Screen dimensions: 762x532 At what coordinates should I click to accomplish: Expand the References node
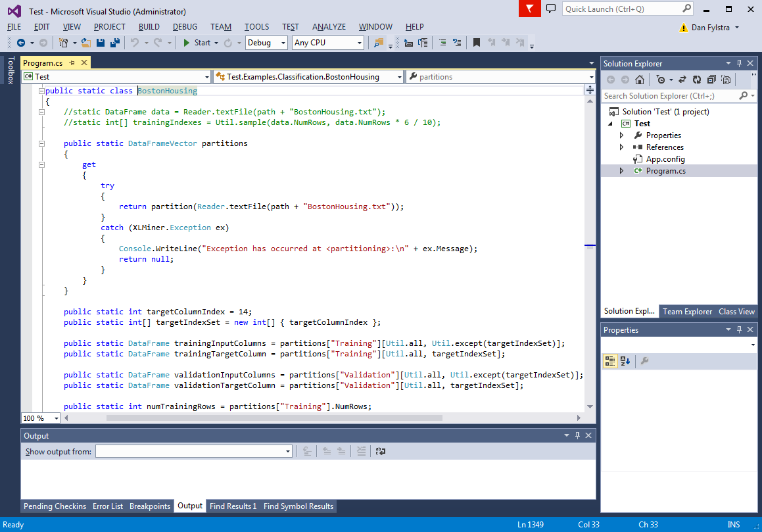click(622, 147)
